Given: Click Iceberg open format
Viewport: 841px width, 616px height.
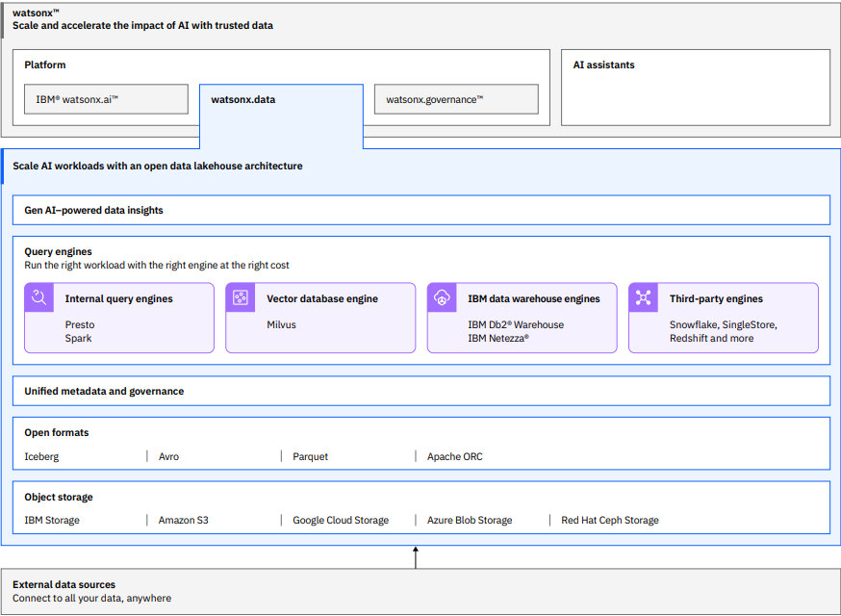Looking at the screenshot, I should coord(41,456).
